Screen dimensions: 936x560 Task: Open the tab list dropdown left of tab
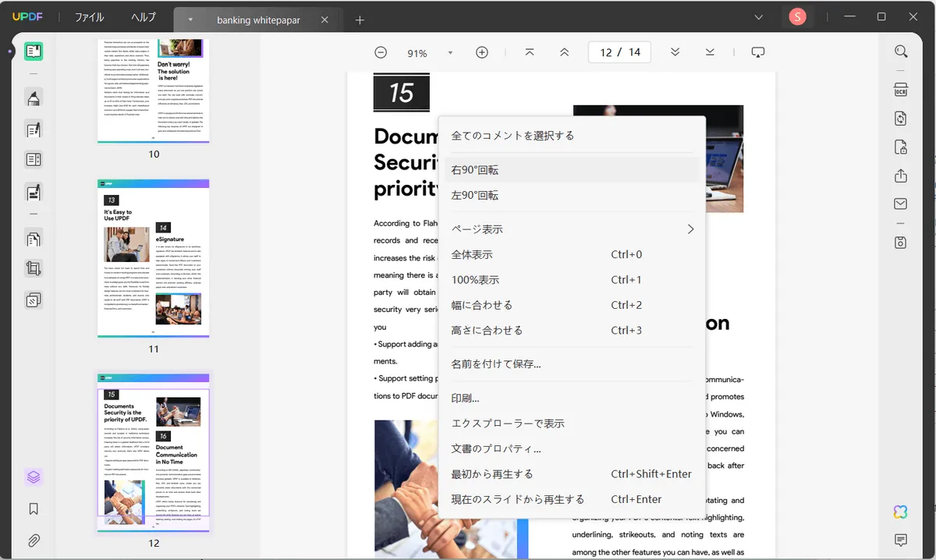[190, 19]
